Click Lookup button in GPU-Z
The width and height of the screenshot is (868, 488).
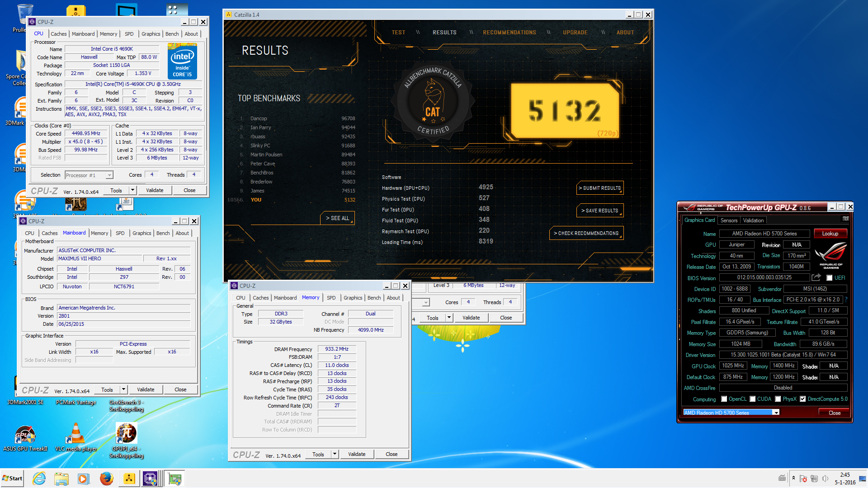click(830, 234)
